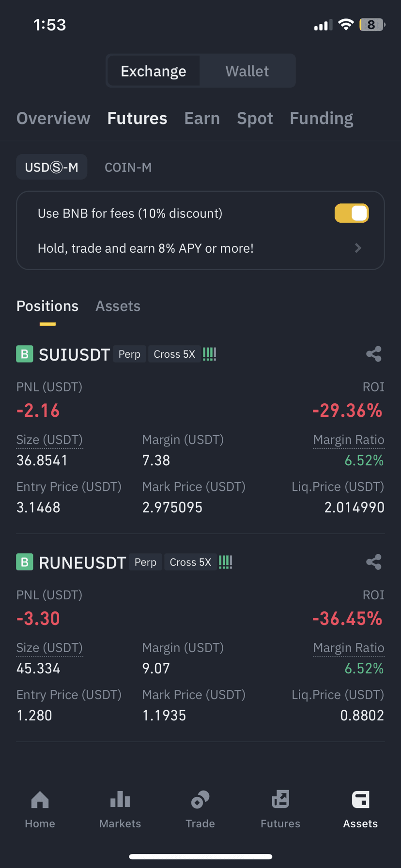
Task: Open the Spot tab
Action: click(x=255, y=118)
